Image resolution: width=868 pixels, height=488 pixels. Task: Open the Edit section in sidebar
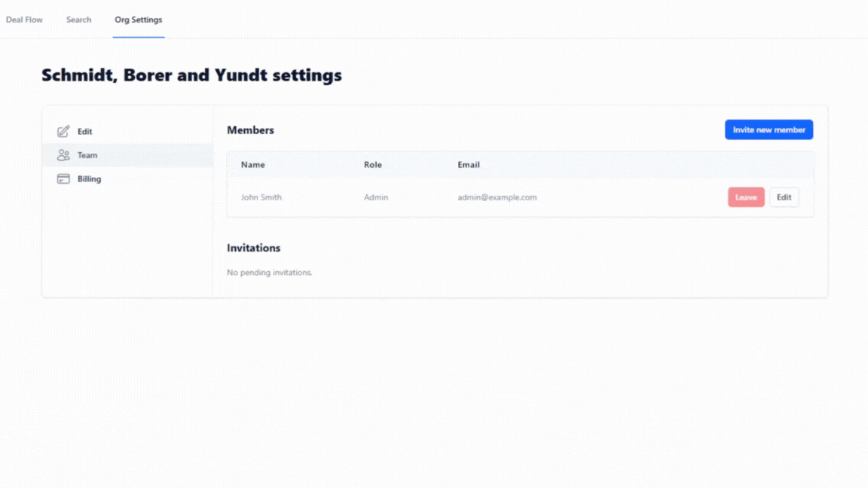pyautogui.click(x=127, y=131)
